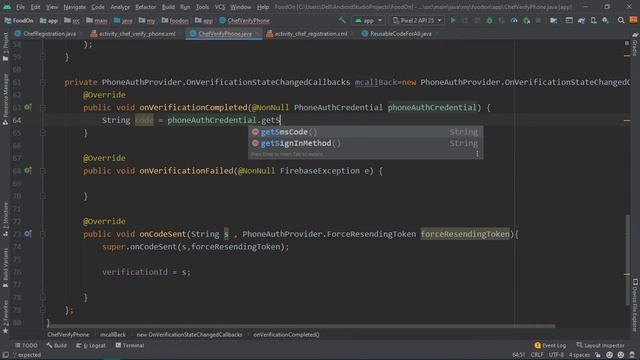Open the VCS menu
640x360 pixels.
point(220,7)
